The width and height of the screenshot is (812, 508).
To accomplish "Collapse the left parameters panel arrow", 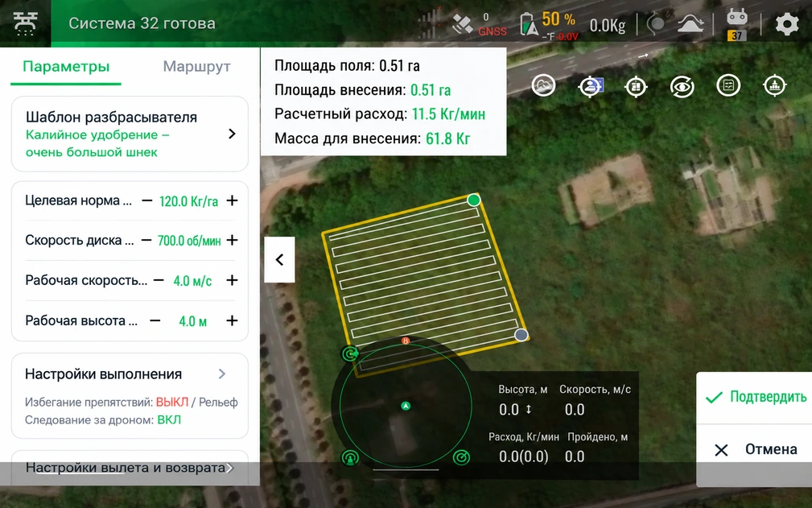I will pyautogui.click(x=279, y=259).
